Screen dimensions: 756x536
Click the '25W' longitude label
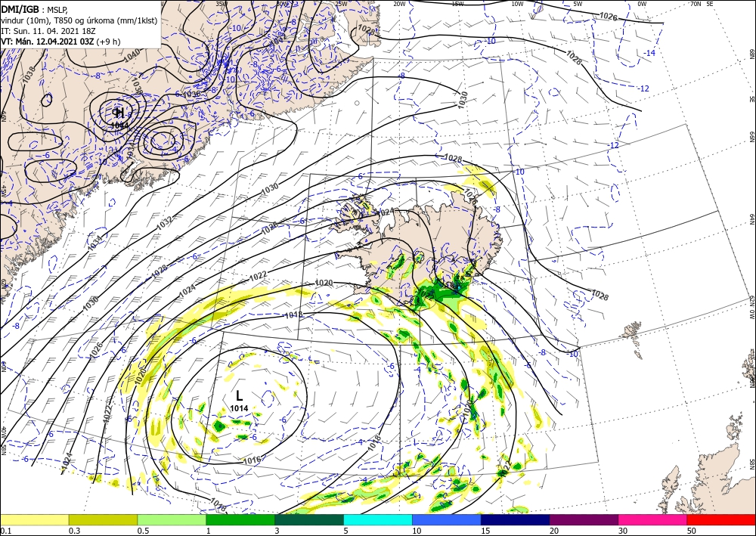[342, 4]
